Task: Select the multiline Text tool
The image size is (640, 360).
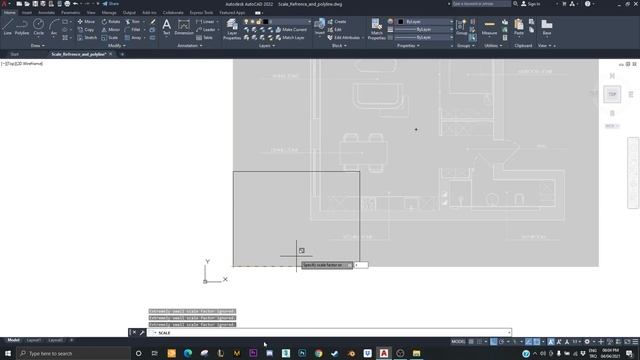Action: (167, 27)
